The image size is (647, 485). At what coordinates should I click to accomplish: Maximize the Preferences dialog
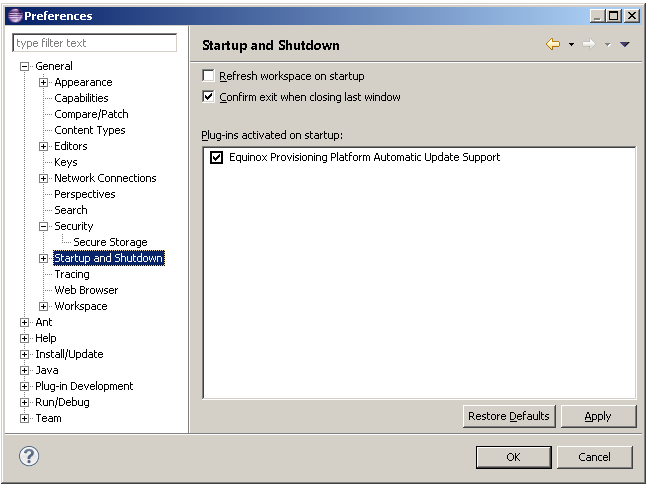(x=614, y=16)
